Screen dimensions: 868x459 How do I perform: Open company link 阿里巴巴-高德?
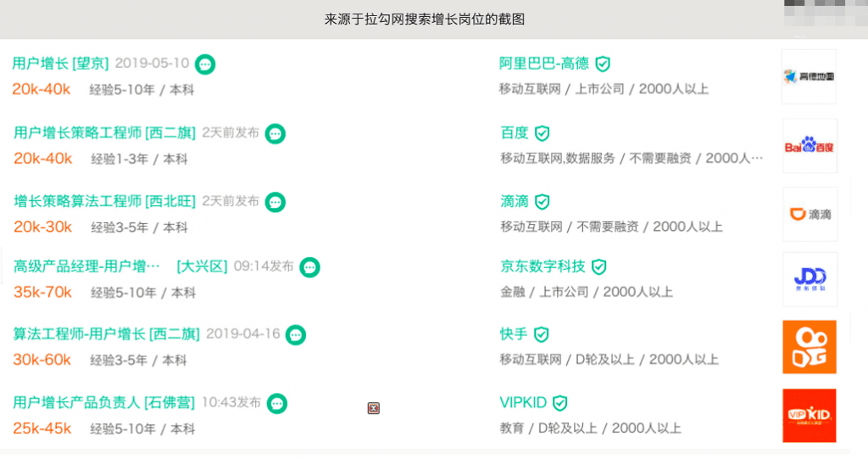tap(544, 64)
